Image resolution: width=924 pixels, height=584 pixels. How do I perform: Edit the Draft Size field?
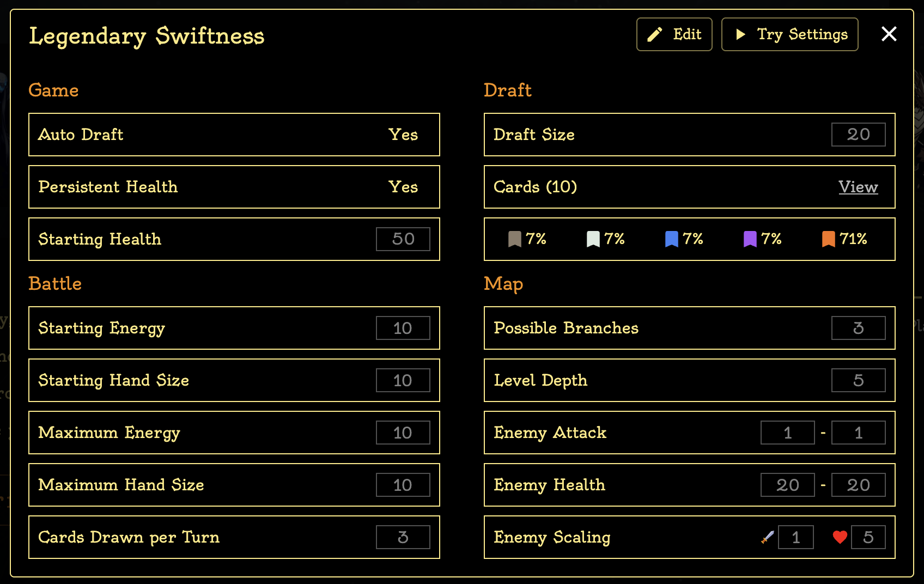tap(859, 135)
